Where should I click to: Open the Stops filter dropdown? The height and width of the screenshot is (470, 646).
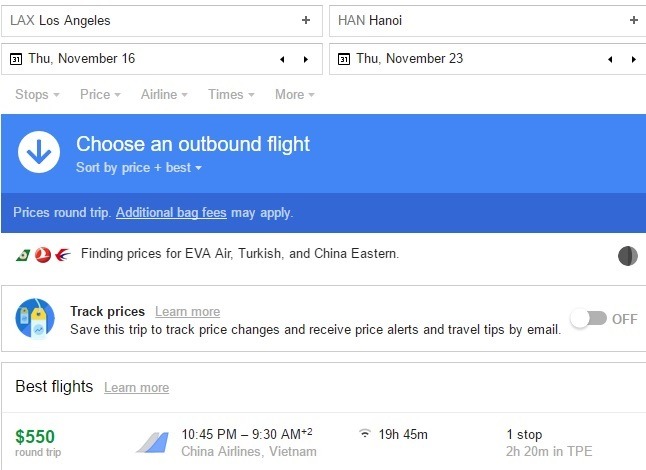[37, 94]
